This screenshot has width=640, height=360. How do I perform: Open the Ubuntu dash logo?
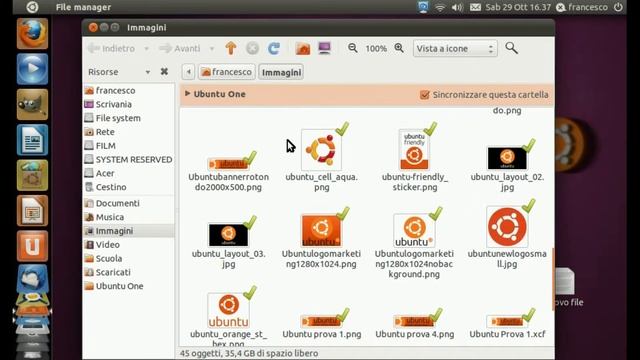tap(32, 7)
